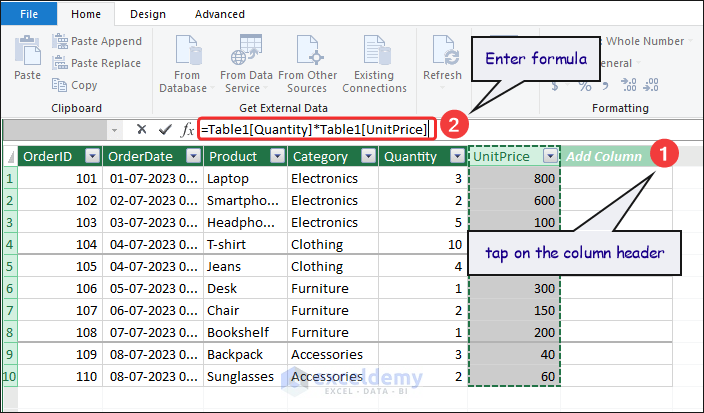The height and width of the screenshot is (413, 704).
Task: Click the Jeans product cell
Action: (x=246, y=267)
